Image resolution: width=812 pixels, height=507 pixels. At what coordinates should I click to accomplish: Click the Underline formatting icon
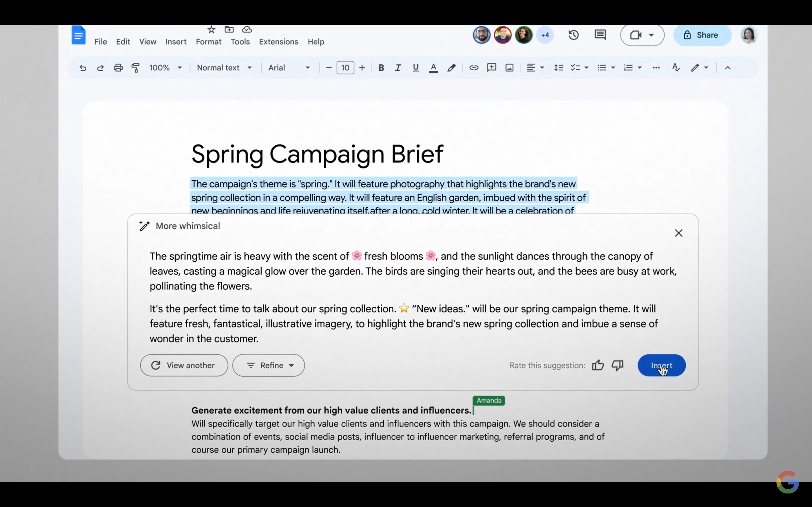416,67
